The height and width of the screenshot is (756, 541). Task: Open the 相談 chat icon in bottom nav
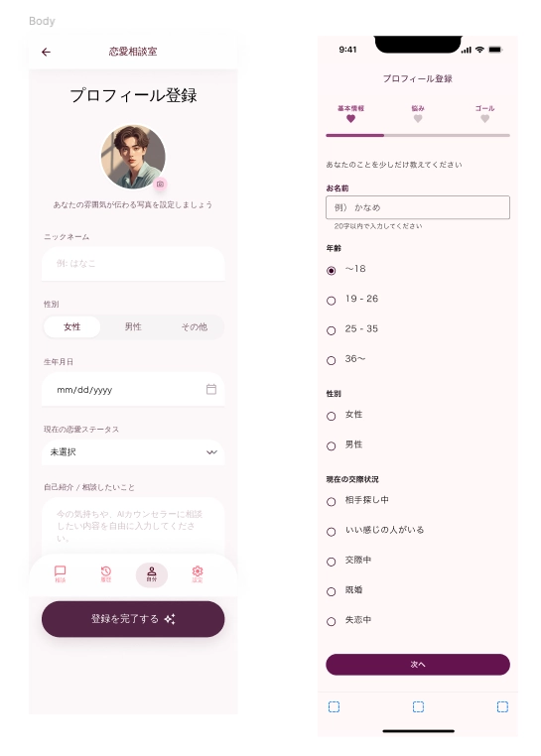pos(60,573)
